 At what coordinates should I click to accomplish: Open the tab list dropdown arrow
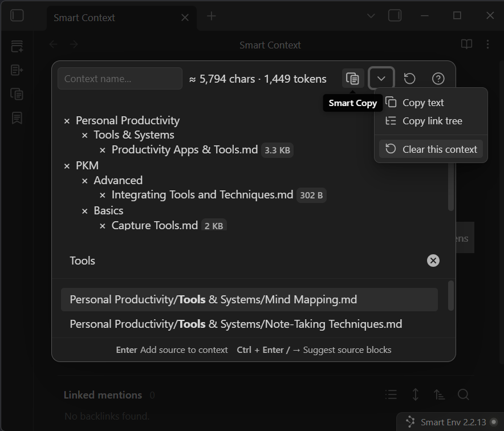click(371, 16)
